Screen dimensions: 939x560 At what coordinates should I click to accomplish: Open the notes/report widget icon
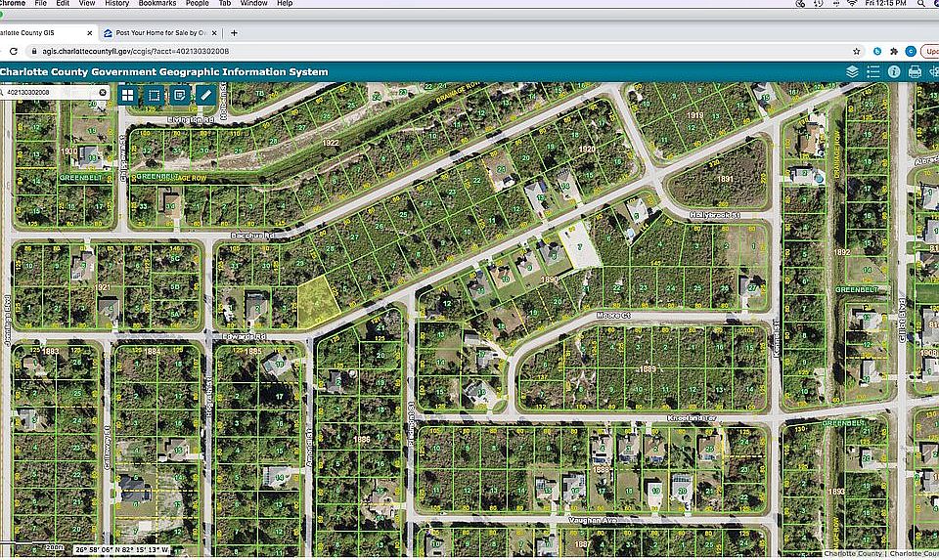pyautogui.click(x=179, y=95)
